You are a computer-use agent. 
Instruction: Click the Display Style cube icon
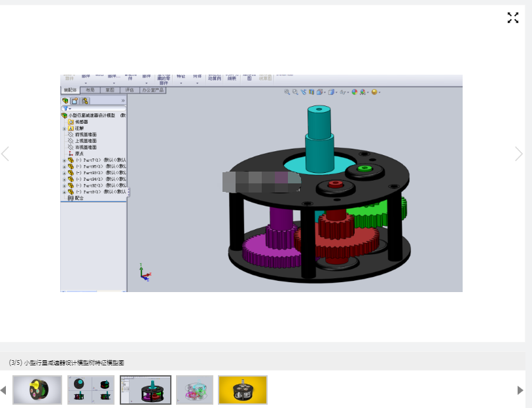pos(331,92)
